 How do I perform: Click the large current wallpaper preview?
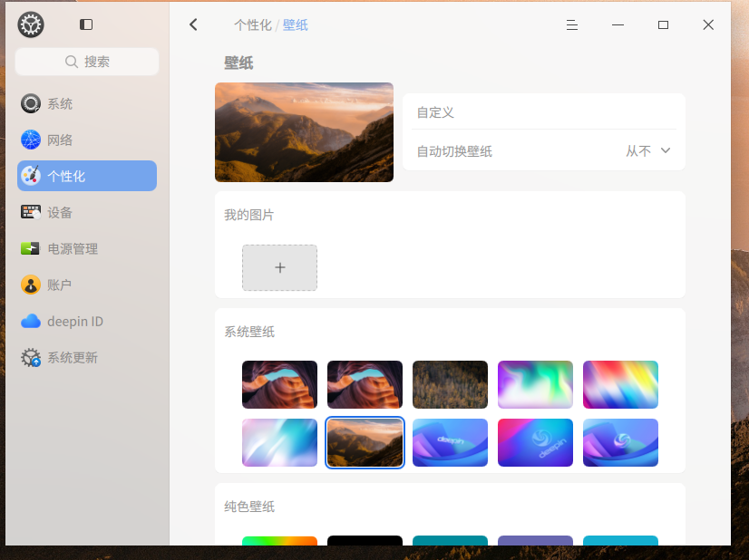pyautogui.click(x=305, y=132)
